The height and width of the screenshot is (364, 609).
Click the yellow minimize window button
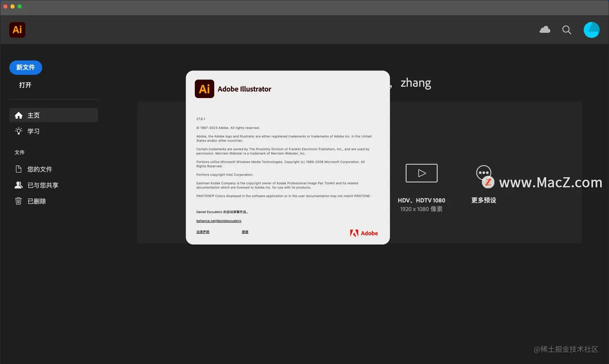[x=12, y=6]
